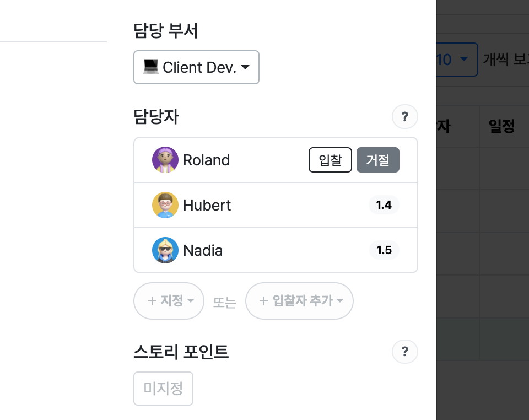The width and height of the screenshot is (529, 420).
Task: Open the Client Dev. department dropdown
Action: [196, 67]
